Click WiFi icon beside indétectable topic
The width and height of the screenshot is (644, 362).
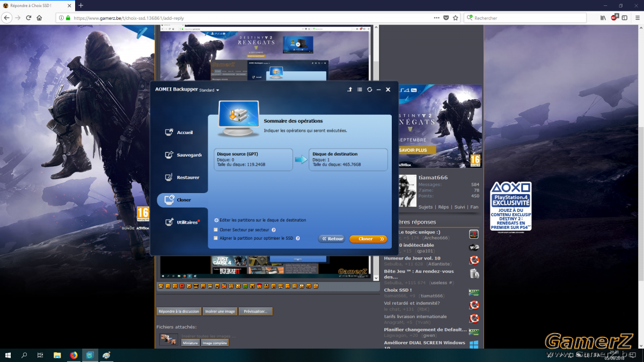tap(474, 247)
